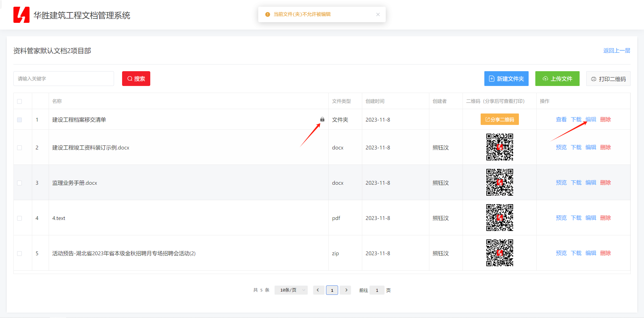Click 下载 for 4.text row
Viewport: 644px width, 318px height.
[x=576, y=218]
